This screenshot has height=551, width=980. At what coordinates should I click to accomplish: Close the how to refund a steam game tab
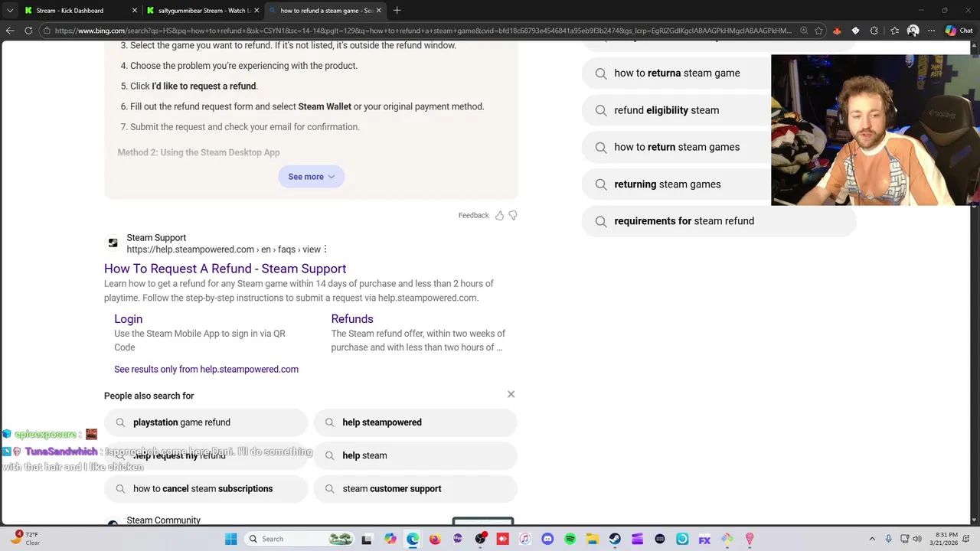coord(378,11)
